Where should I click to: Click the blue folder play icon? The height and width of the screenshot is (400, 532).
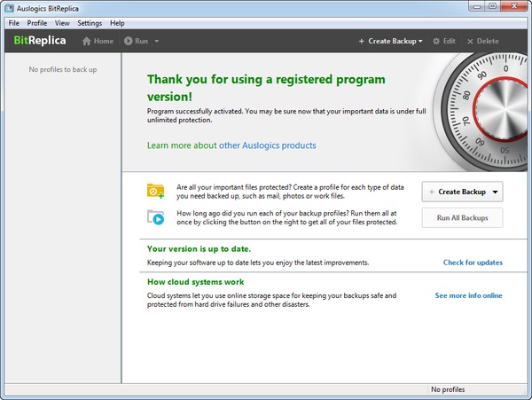156,218
